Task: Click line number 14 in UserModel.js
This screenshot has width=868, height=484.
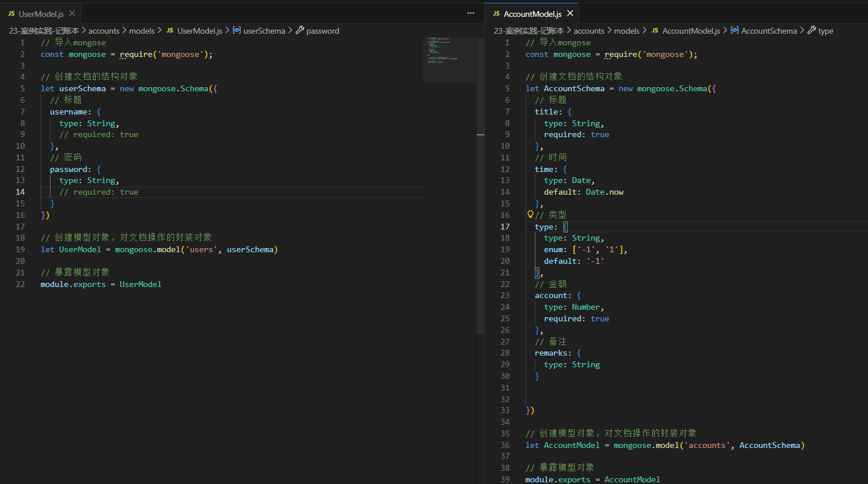Action: click(20, 192)
